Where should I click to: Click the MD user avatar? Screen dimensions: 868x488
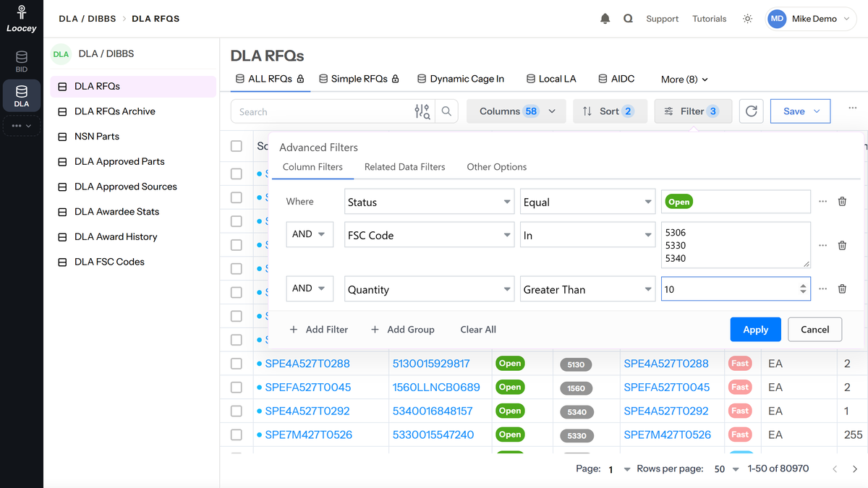click(x=777, y=19)
